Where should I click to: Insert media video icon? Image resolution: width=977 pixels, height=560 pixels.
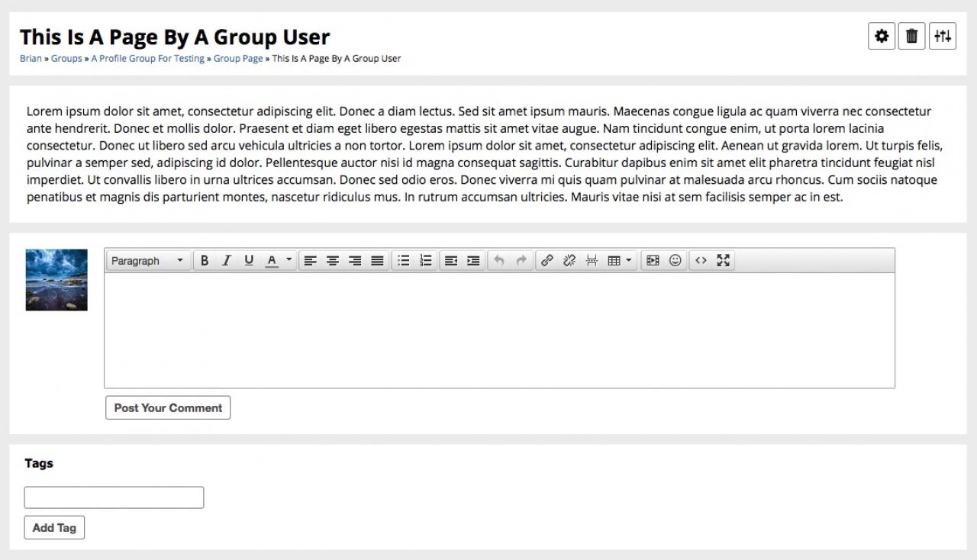[x=653, y=261]
